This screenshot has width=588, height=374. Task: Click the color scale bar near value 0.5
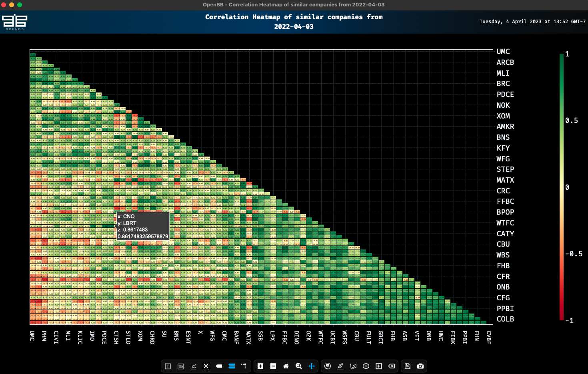[562, 121]
